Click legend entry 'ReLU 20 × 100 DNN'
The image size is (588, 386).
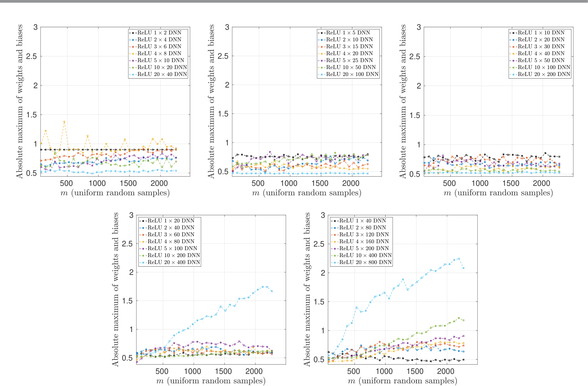(348, 74)
